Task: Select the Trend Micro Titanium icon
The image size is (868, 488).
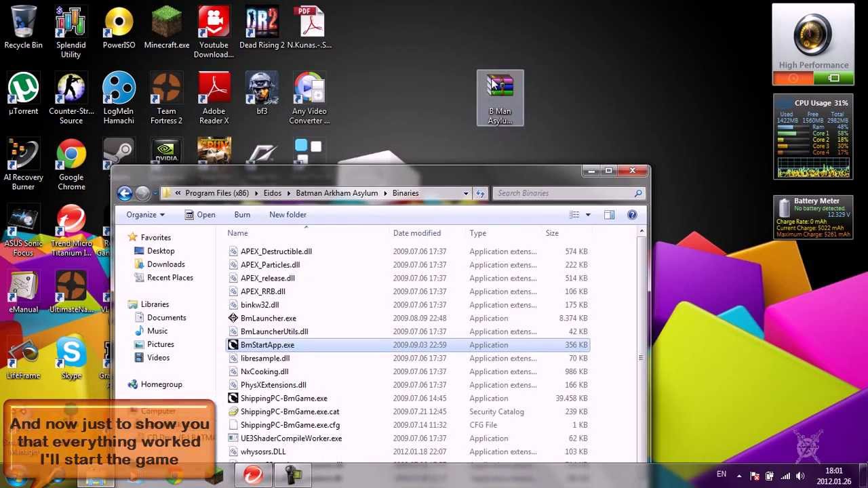Action: pos(71,230)
